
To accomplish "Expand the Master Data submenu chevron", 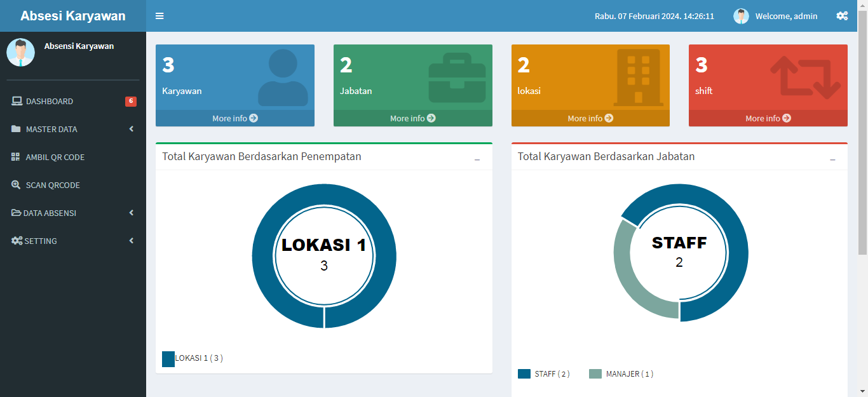I will 132,129.
